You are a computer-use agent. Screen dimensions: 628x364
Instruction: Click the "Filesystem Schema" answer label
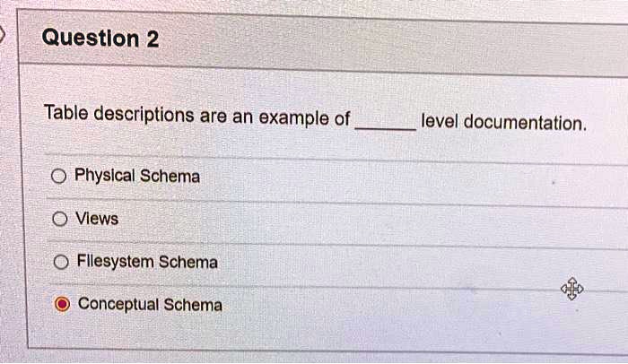point(147,263)
